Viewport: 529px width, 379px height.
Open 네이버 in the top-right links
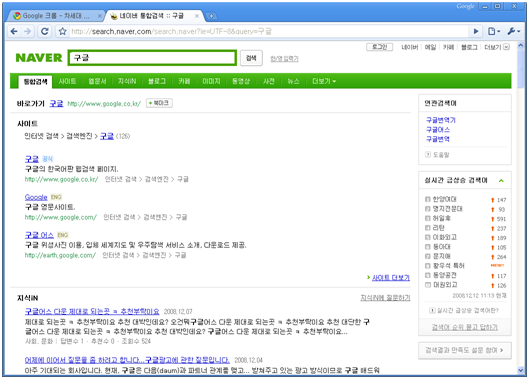(x=410, y=47)
